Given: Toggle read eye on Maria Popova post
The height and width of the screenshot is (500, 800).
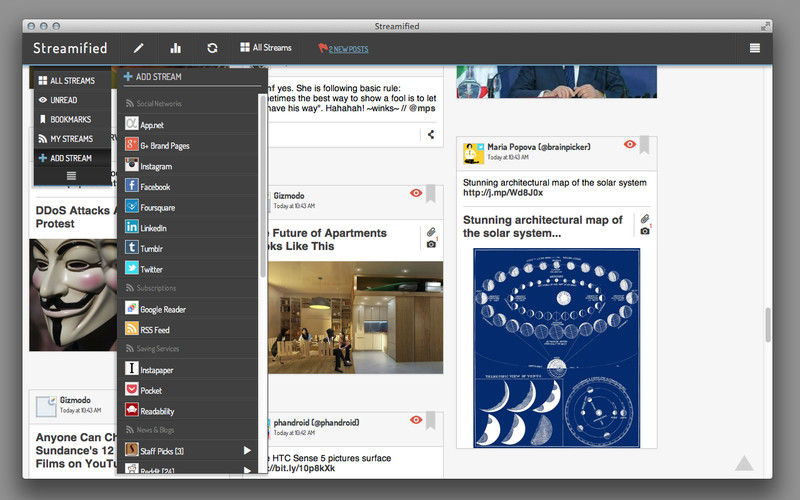Looking at the screenshot, I should coord(630,144).
